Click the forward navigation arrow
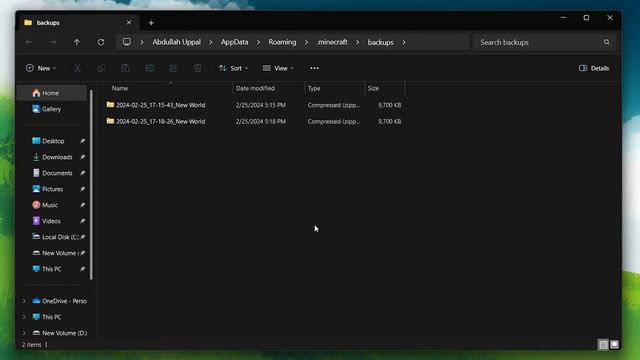The width and height of the screenshot is (640, 360). pyautogui.click(x=53, y=42)
